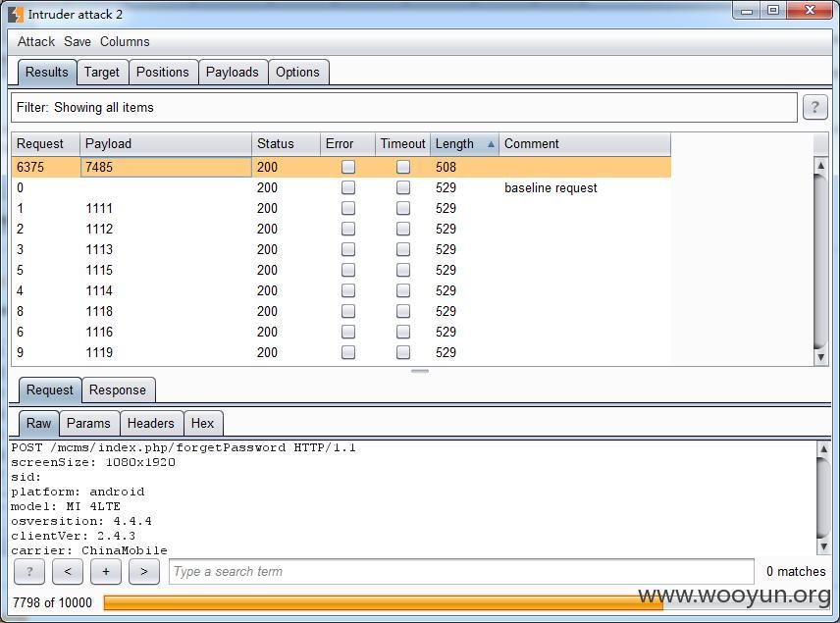Toggle Timeout checkbox for payload 1112 row
Image resolution: width=840 pixels, height=623 pixels.
pyautogui.click(x=403, y=229)
